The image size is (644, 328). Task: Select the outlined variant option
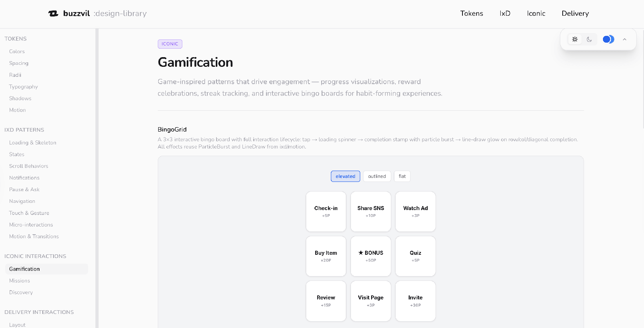pos(377,176)
